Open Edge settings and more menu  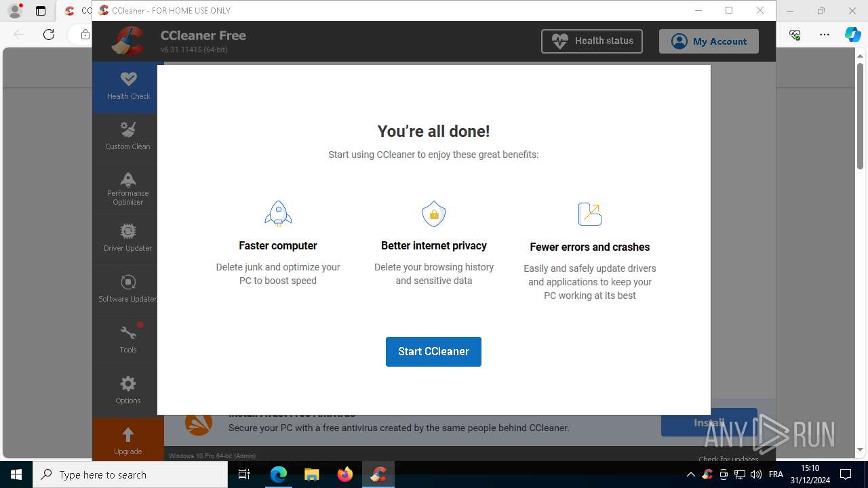coord(825,35)
